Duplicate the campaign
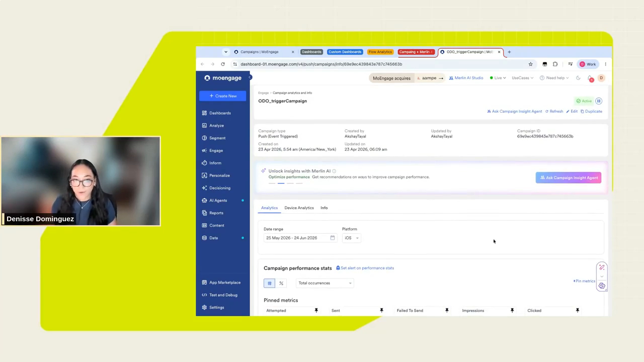644x362 pixels. (x=591, y=112)
